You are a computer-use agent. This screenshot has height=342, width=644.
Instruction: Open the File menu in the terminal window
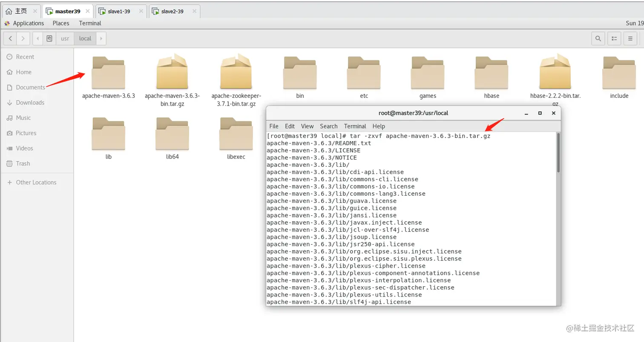[x=274, y=126]
